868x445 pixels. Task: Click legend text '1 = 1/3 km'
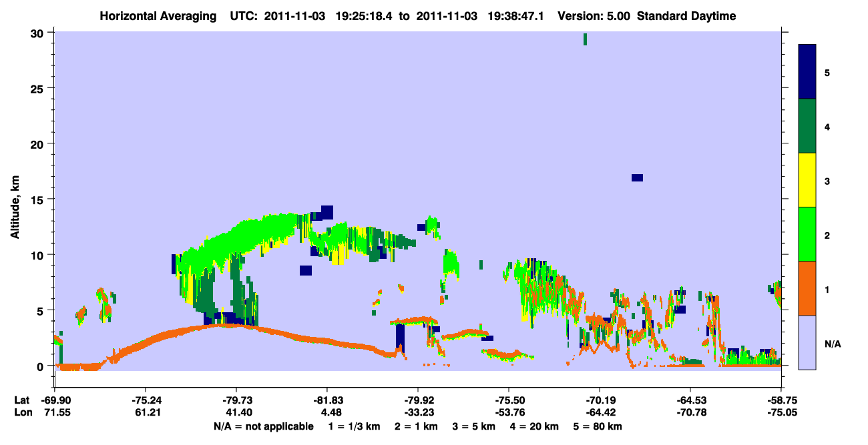point(353,426)
